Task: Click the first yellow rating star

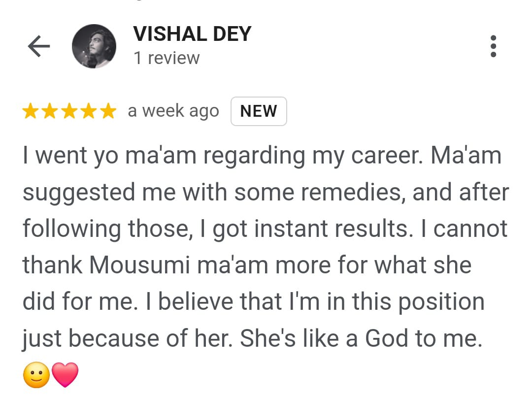Action: pyautogui.click(x=31, y=111)
